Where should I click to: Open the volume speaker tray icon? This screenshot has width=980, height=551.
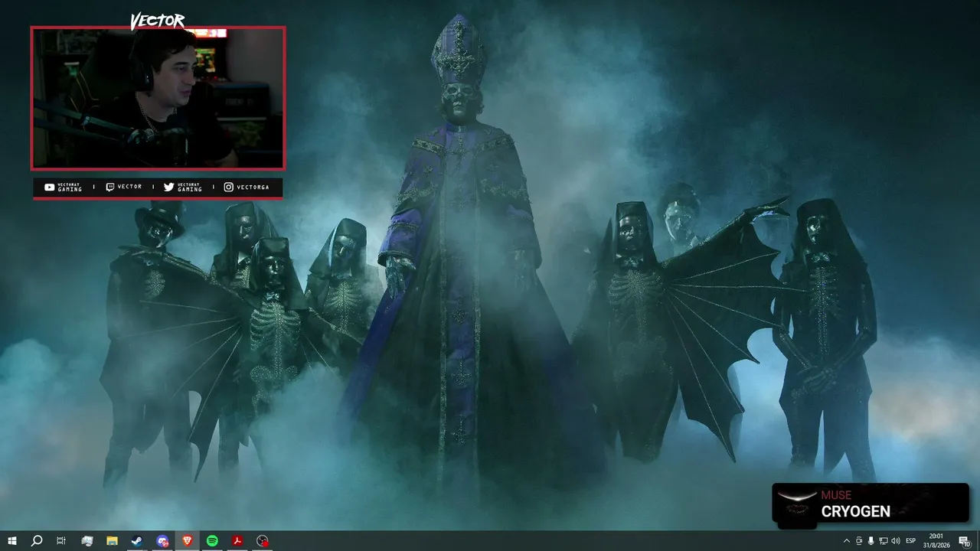tap(896, 541)
